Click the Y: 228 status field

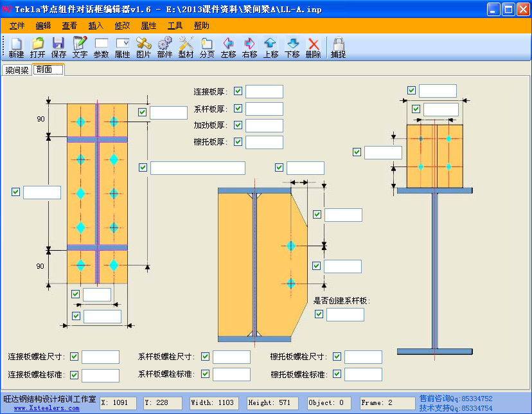(163, 403)
